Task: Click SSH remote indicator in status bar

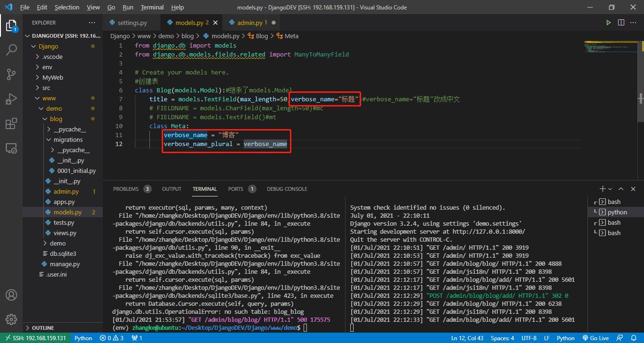Action: [x=35, y=338]
